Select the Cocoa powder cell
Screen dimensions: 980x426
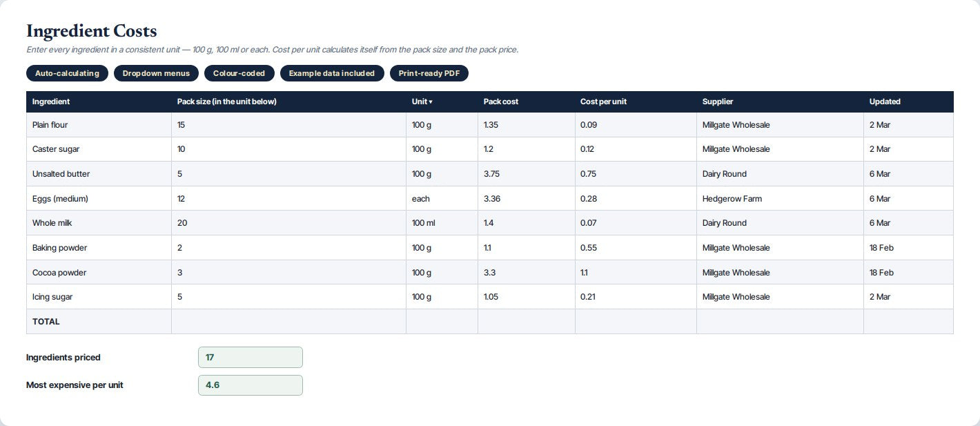click(99, 273)
